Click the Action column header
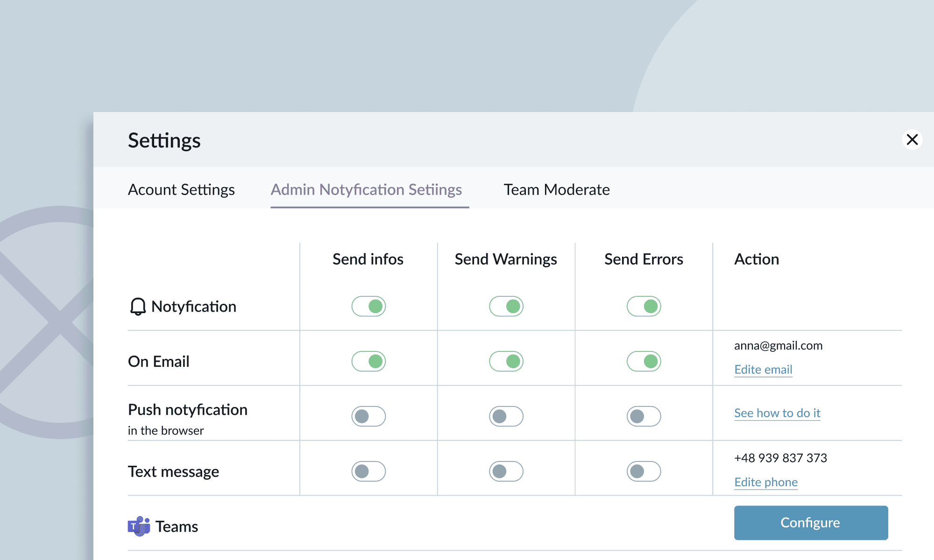The height and width of the screenshot is (560, 934). (x=757, y=259)
